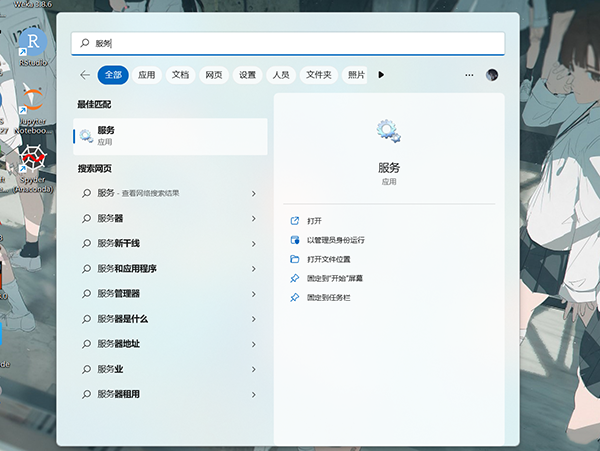Viewport: 600px width, 451px height.
Task: Click 打开 to launch Services
Action: coord(315,221)
